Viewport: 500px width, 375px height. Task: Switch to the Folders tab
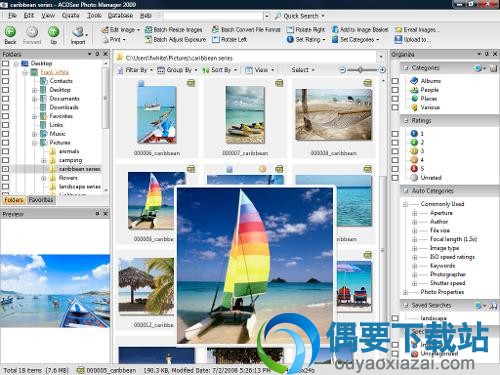coord(14,200)
